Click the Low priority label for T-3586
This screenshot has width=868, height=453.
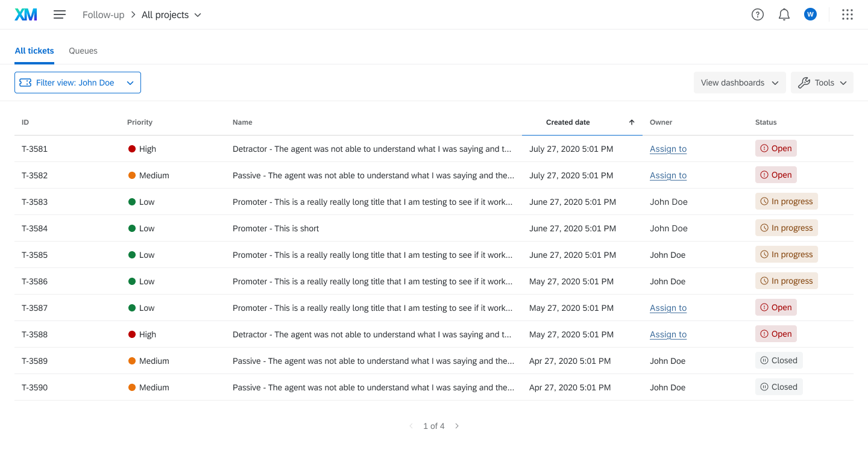[x=147, y=281]
